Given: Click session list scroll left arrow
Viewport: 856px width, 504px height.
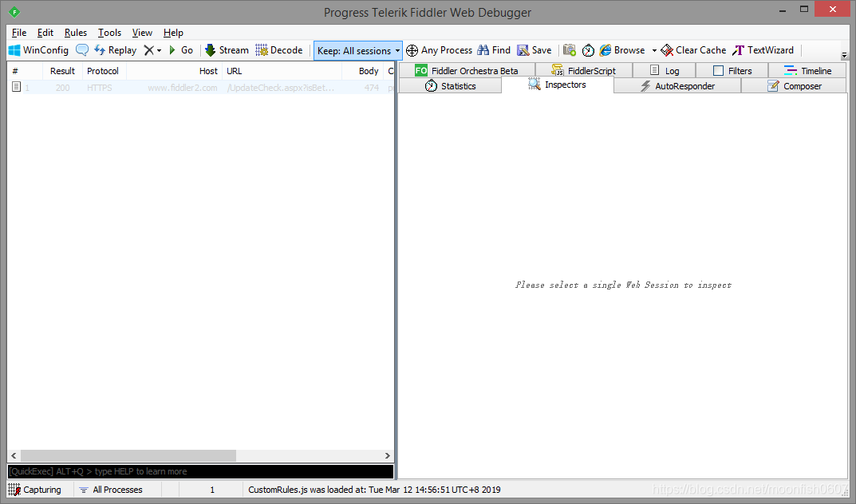Looking at the screenshot, I should coord(14,455).
